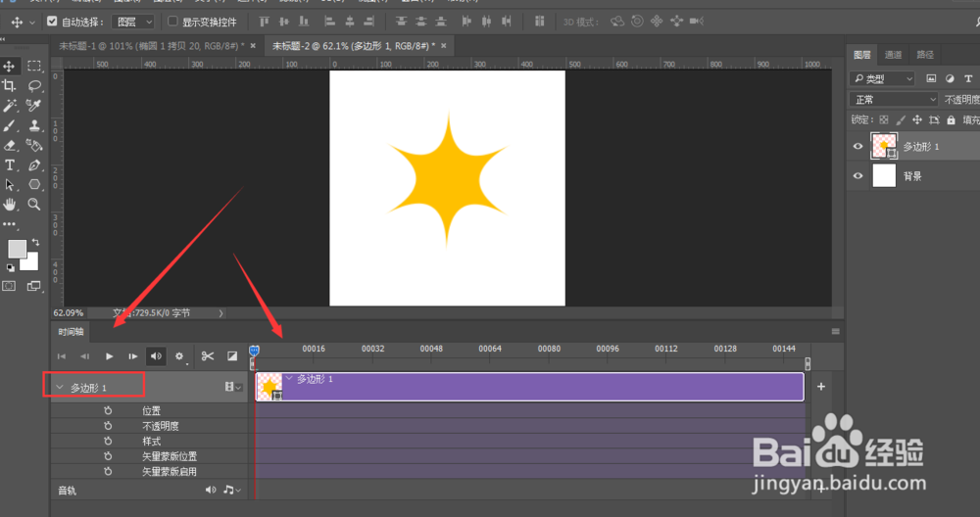Hide the 背景 layer
The image size is (980, 517).
click(857, 176)
